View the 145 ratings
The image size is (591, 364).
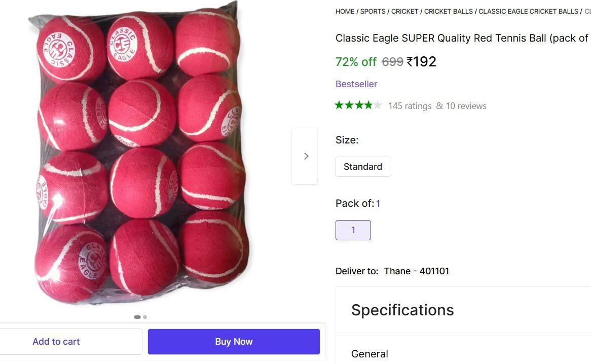[x=410, y=106]
